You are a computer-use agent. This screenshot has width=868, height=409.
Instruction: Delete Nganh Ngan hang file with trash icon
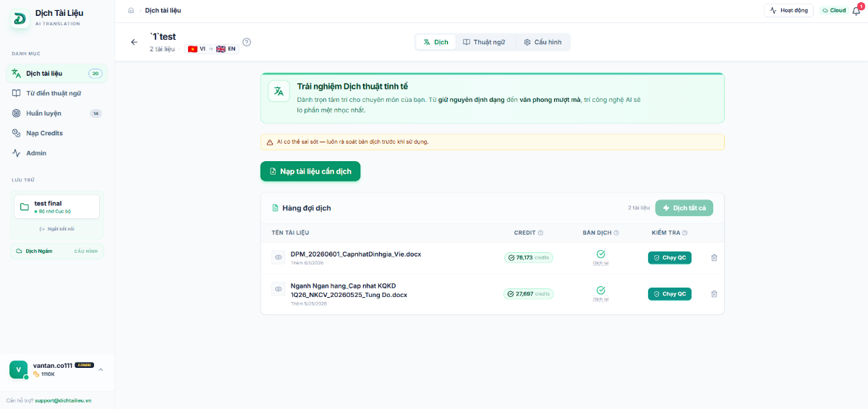(714, 294)
